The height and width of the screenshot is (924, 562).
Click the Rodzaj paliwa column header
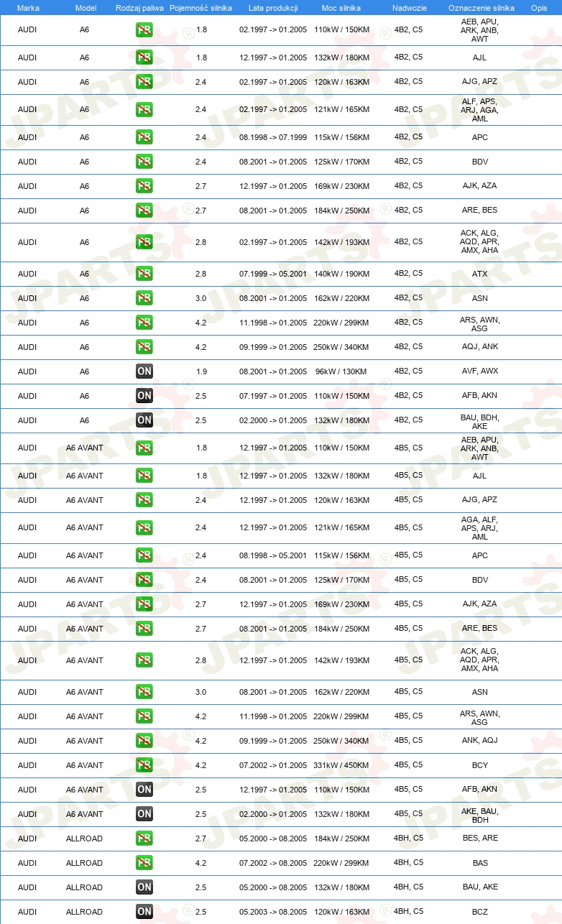(139, 7)
